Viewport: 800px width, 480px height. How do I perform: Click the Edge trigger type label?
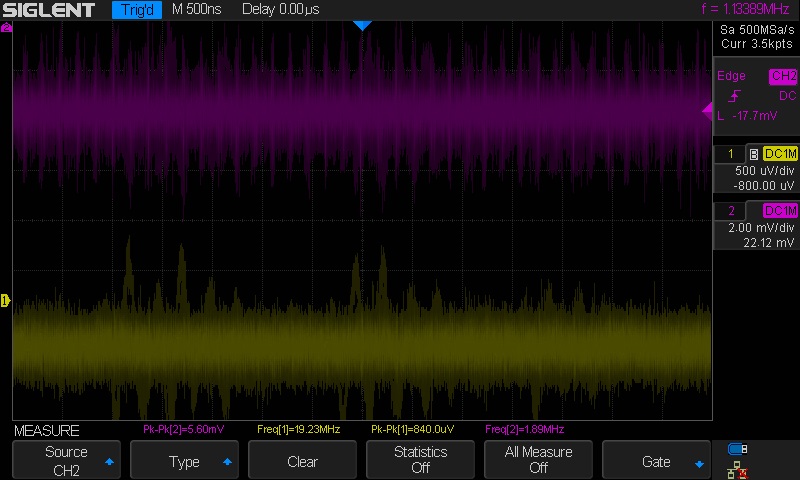[731, 75]
